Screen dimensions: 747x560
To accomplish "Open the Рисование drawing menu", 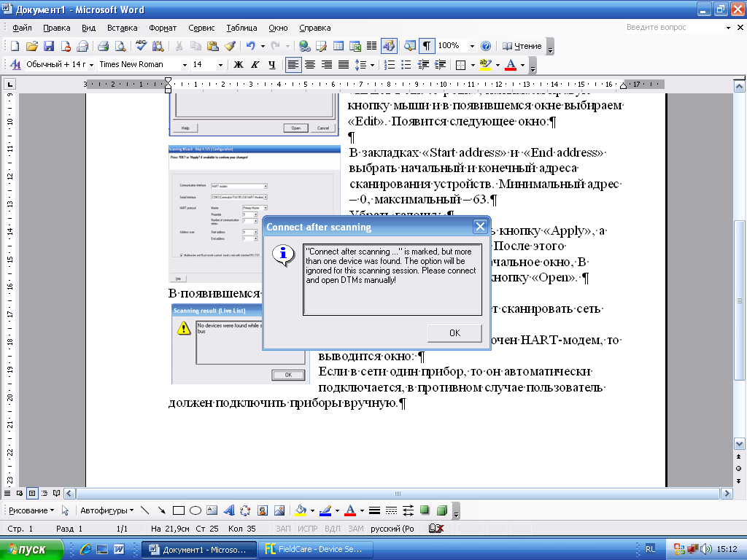I will click(31, 510).
